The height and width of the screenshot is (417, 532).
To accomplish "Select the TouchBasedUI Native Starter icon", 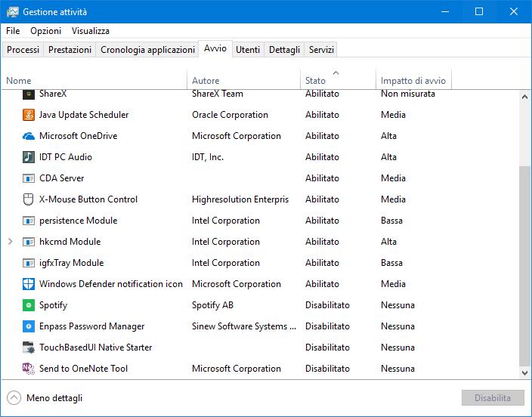I will [29, 347].
